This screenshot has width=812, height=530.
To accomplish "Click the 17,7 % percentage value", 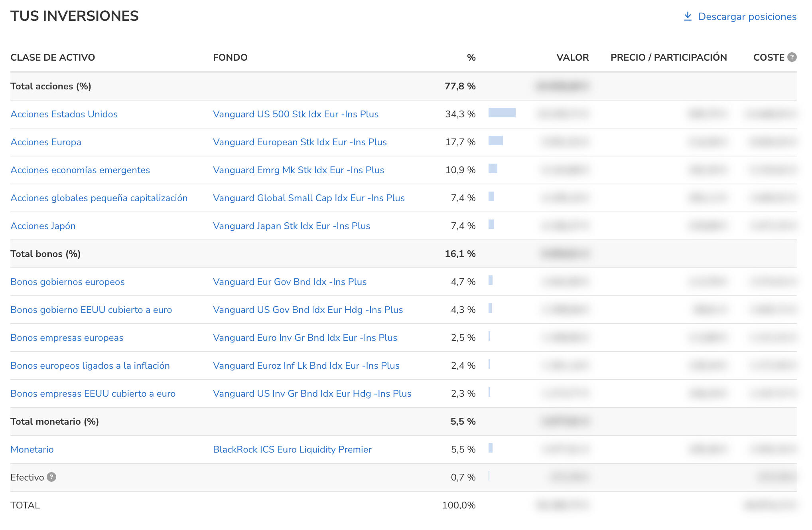I will click(461, 142).
